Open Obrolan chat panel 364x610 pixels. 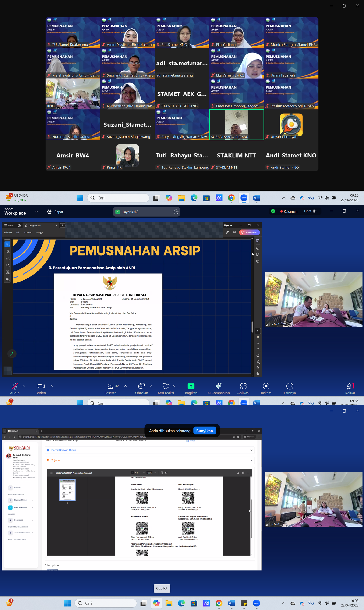pos(141,389)
